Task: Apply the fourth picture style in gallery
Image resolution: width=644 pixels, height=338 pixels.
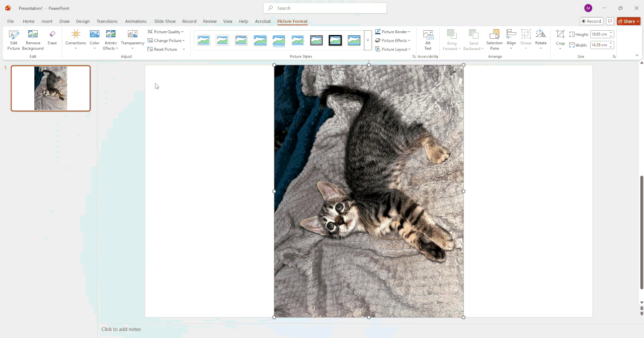Action: click(x=260, y=40)
